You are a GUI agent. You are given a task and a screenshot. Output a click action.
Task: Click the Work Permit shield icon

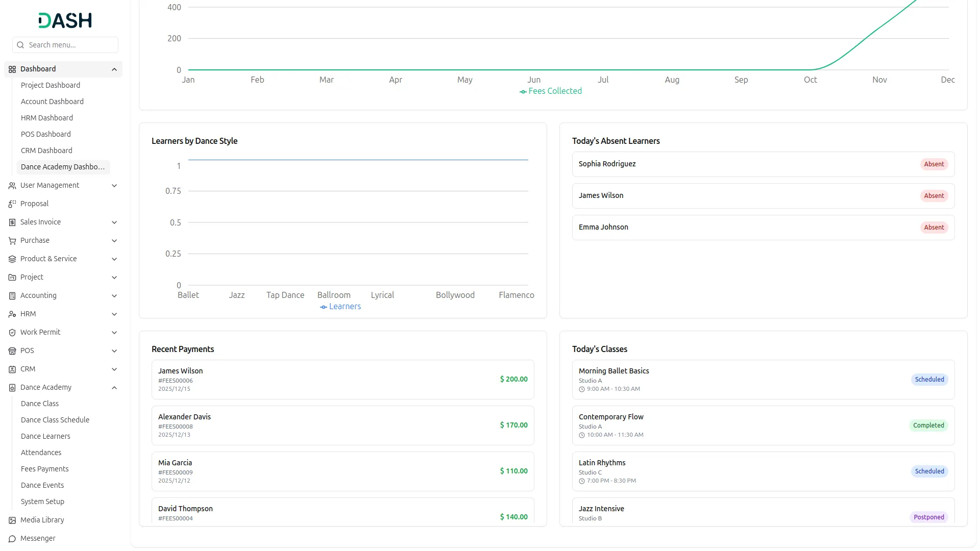click(12, 332)
